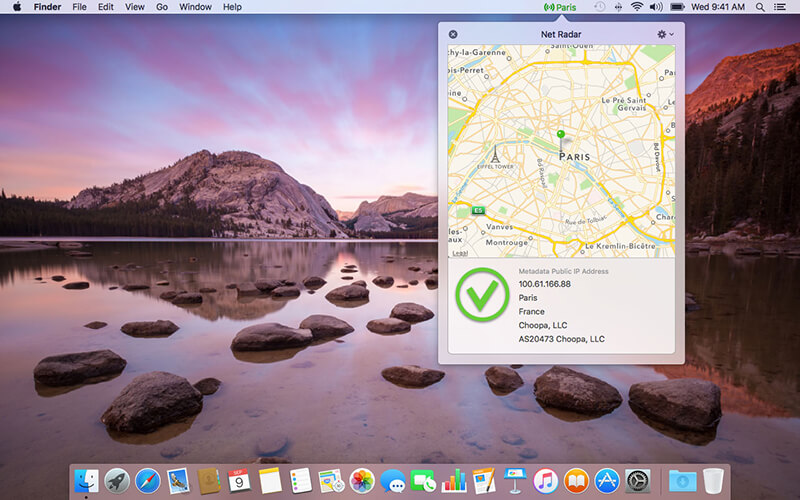This screenshot has height=500, width=800.
Task: Click 'Le Pré Saint Gervais' map label
Action: (623, 104)
